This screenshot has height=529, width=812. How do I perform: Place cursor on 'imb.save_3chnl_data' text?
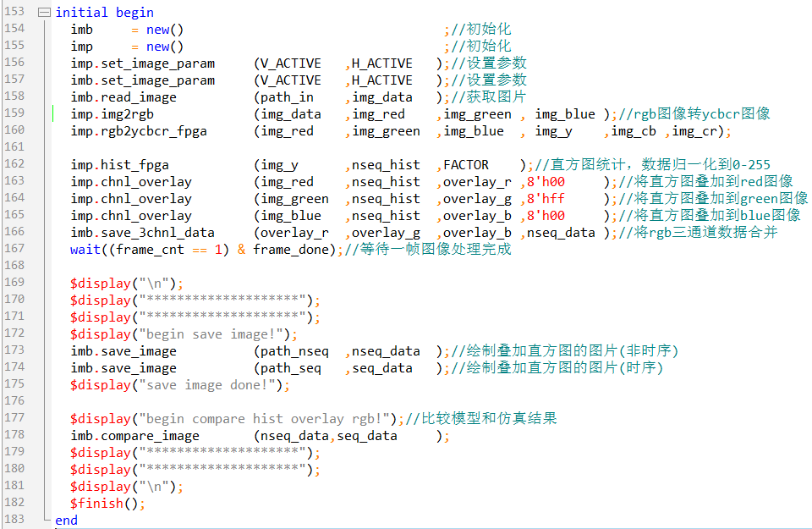coord(143,233)
